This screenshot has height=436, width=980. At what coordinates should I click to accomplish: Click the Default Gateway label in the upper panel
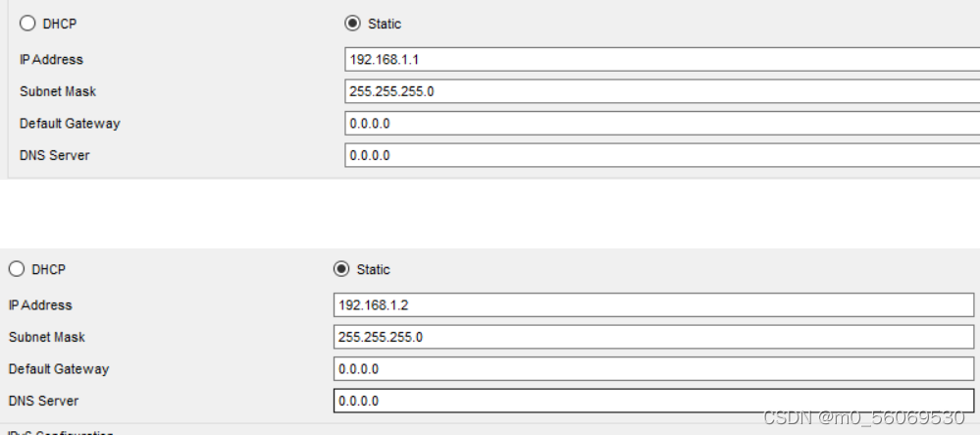pos(70,124)
